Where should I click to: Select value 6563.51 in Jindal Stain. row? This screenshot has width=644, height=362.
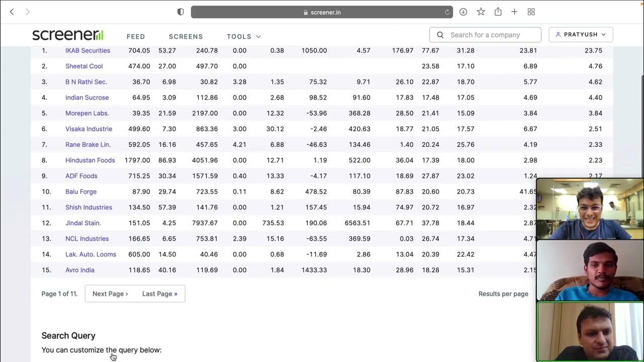tap(357, 223)
